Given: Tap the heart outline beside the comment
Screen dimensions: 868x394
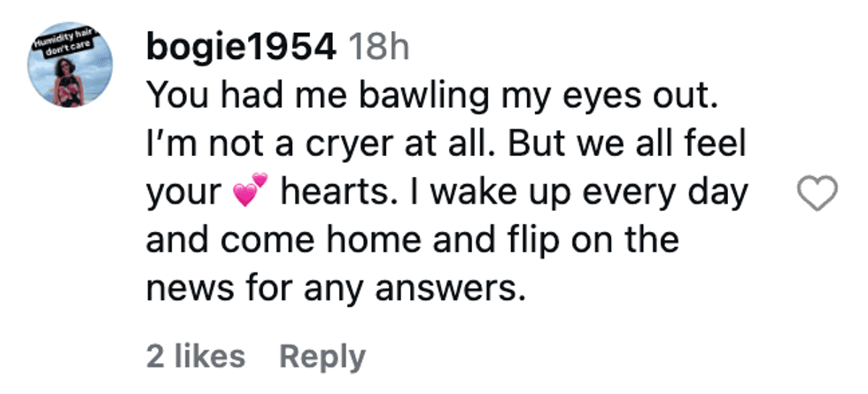Looking at the screenshot, I should click(818, 193).
